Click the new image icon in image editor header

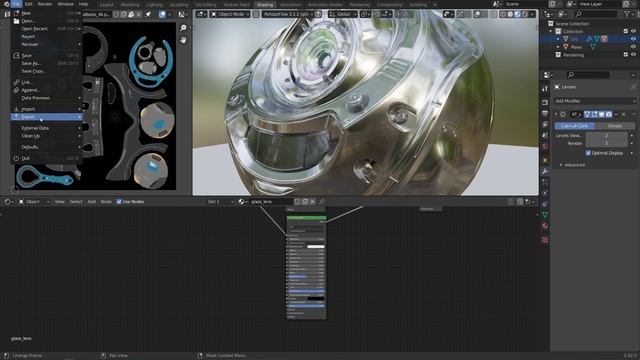pyautogui.click(x=124, y=14)
